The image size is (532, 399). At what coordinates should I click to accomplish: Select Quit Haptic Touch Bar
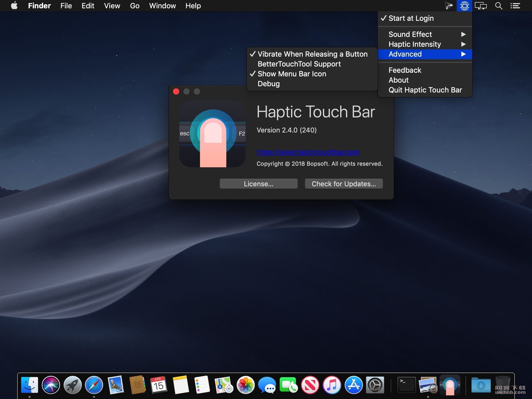(425, 90)
